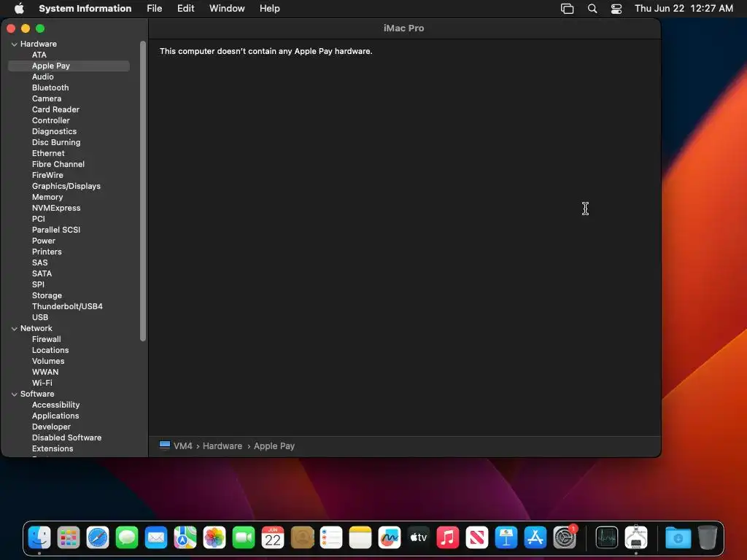Open the System Information app menu
Image resolution: width=747 pixels, height=560 pixels.
pyautogui.click(x=85, y=9)
